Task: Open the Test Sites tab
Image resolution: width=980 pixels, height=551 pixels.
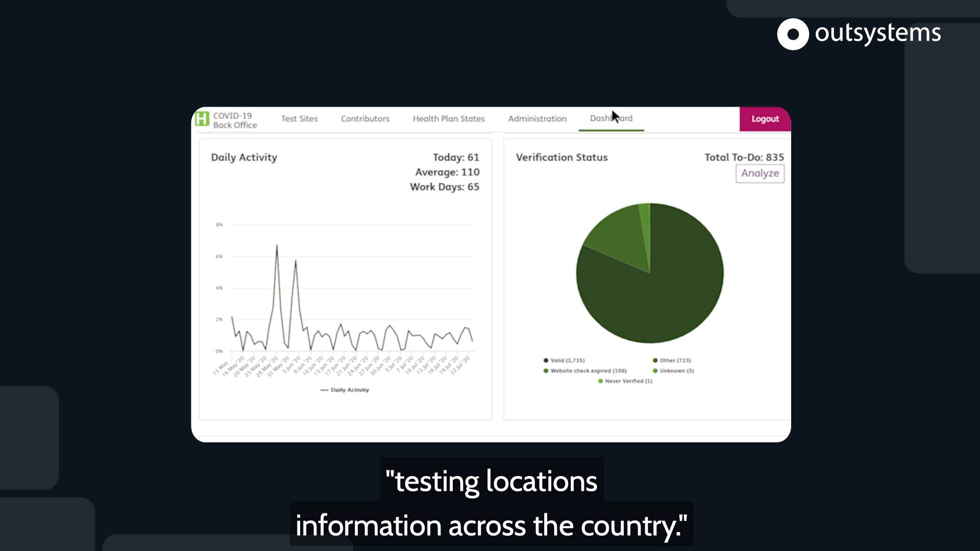Action: click(299, 119)
